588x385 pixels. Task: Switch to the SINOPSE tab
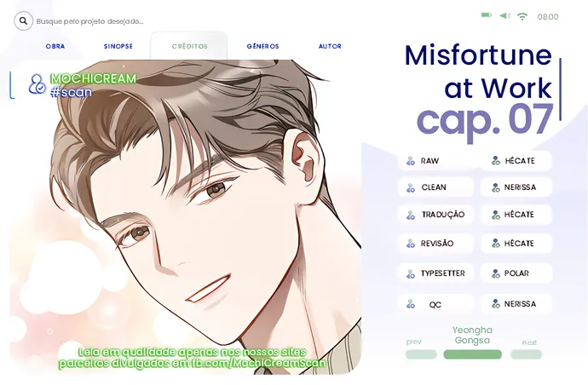point(118,46)
